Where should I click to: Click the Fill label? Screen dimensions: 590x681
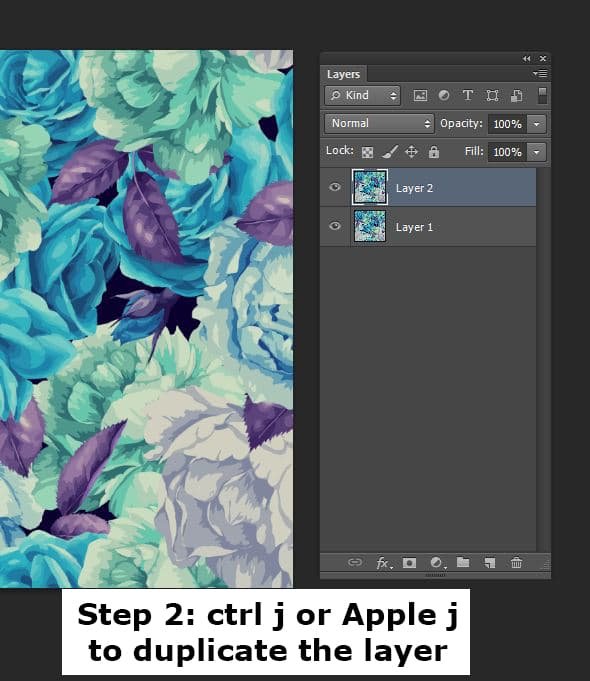pos(474,151)
